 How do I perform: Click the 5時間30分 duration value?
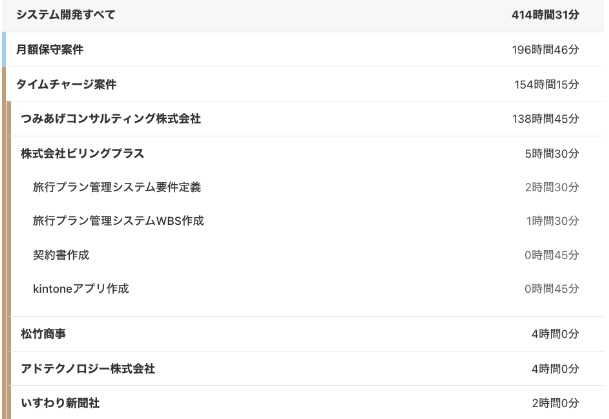[552, 154]
